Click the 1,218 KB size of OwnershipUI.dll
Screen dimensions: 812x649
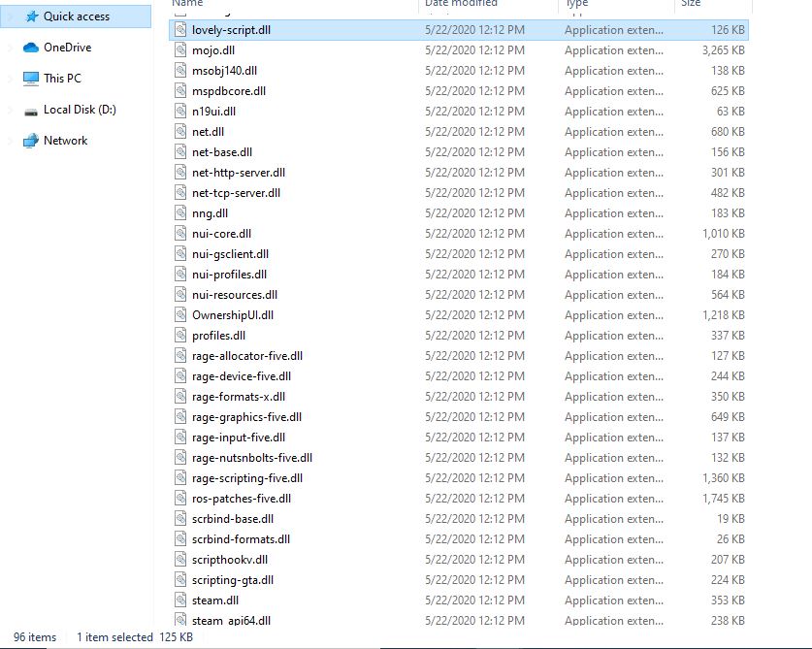click(x=723, y=315)
